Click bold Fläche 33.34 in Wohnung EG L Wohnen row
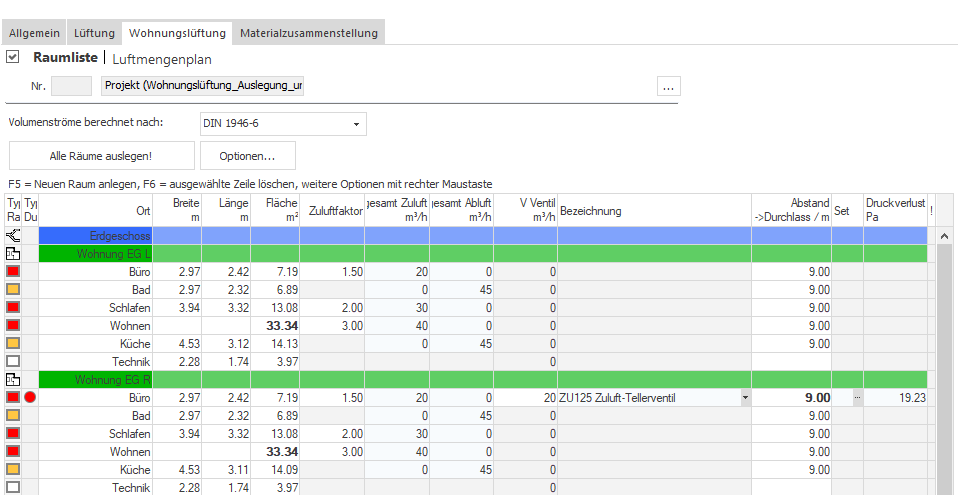The image size is (958, 495). pyautogui.click(x=275, y=326)
